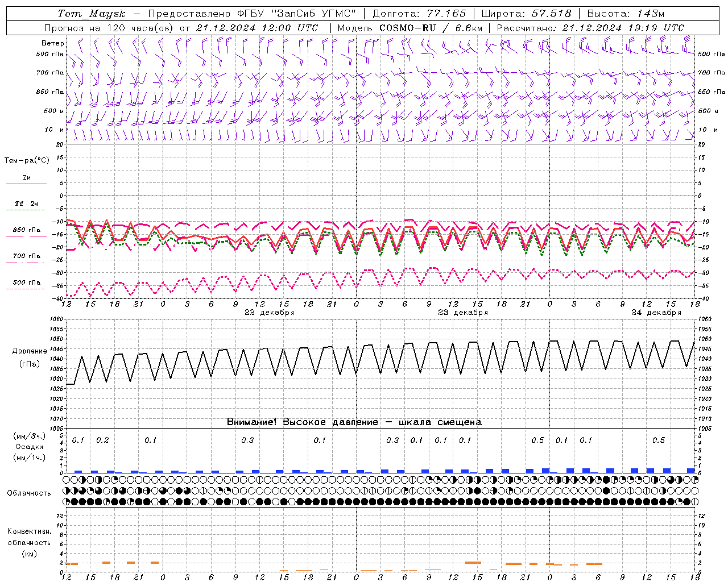Select the 24 декабря date marker
The image size is (728, 582).
[656, 313]
